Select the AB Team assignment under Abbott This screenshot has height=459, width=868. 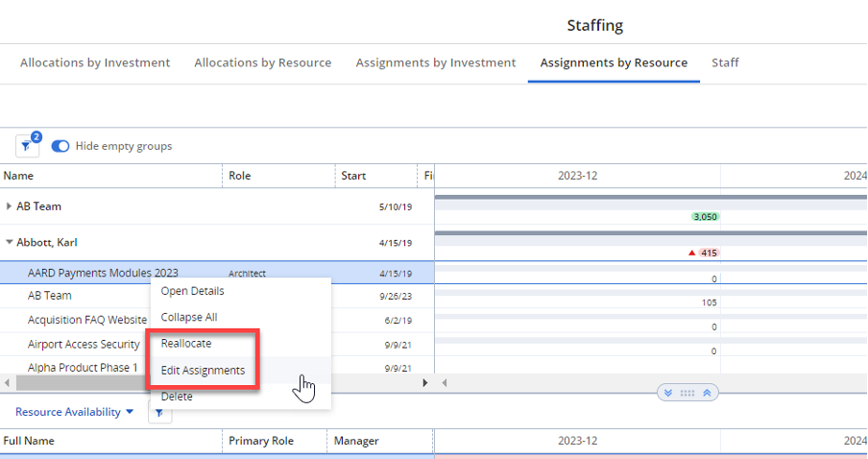point(49,296)
